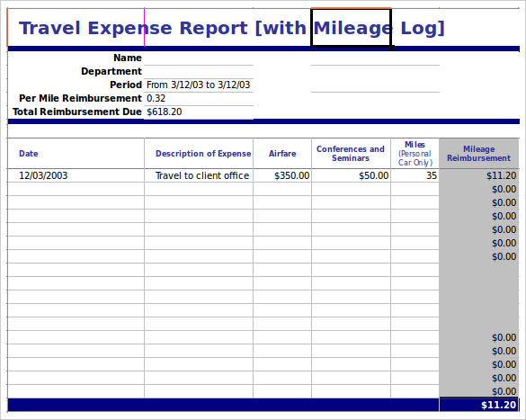Select the Period cell showing From 3/12/03

[199, 85]
